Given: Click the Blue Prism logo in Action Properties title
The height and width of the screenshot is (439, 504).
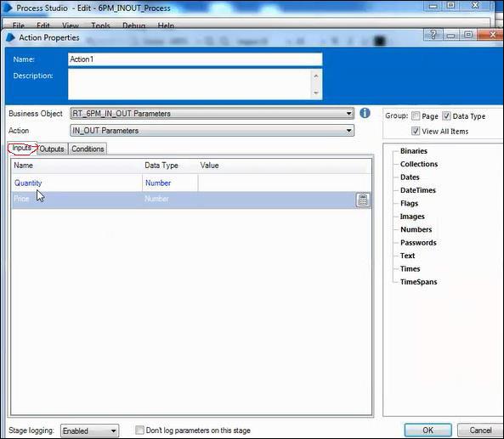Looking at the screenshot, I should point(10,37).
